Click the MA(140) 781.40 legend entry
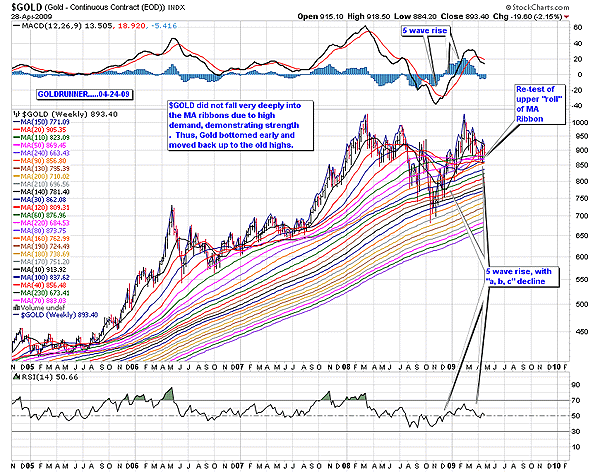This screenshot has width=600, height=472. (46, 192)
